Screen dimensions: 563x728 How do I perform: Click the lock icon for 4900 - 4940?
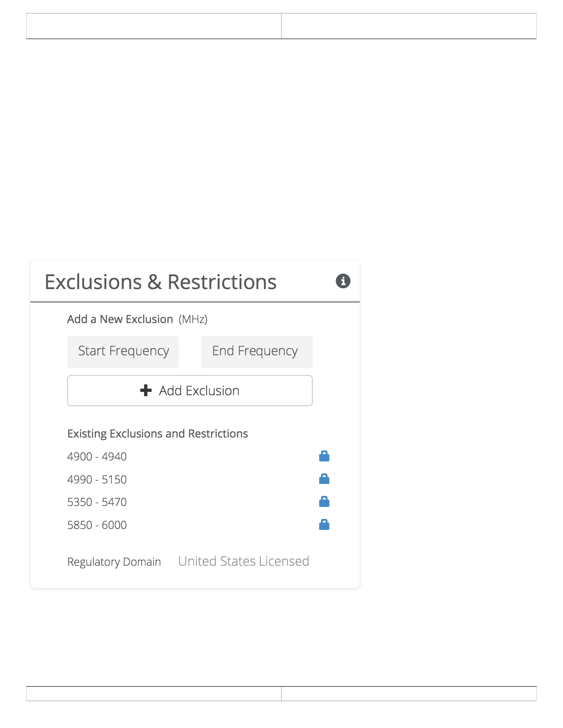pos(324,456)
